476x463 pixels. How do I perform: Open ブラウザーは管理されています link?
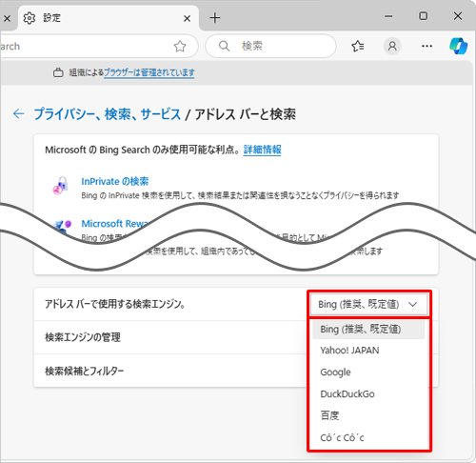coord(149,72)
